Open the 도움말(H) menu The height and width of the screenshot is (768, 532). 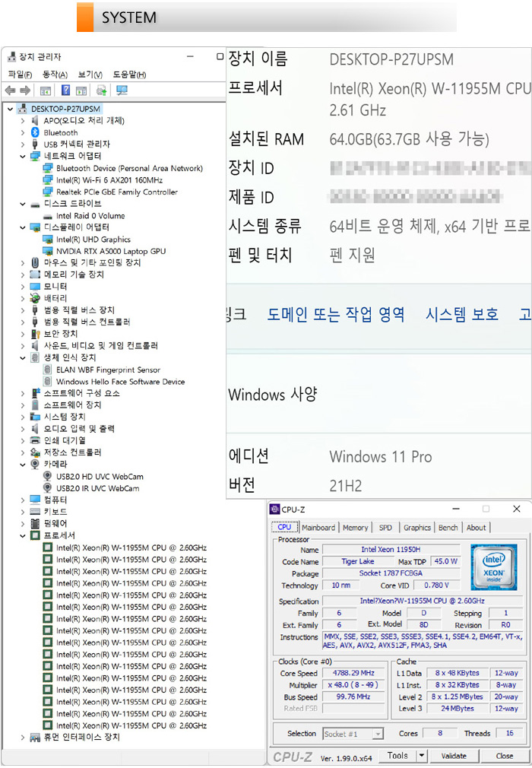tap(129, 75)
